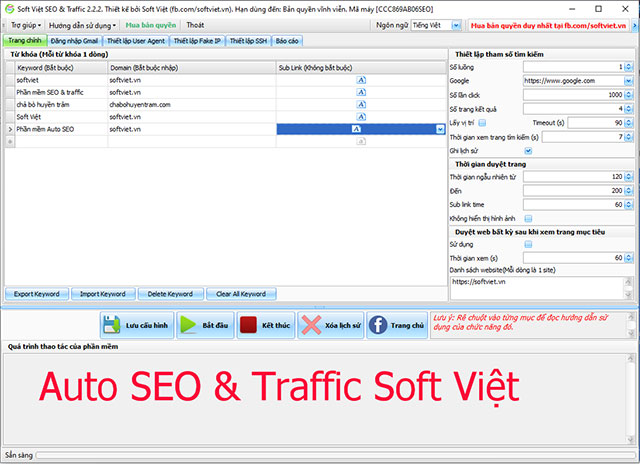Click the progress bar next to Sẵn sàng
640x464 pixels.
pos(336,455)
